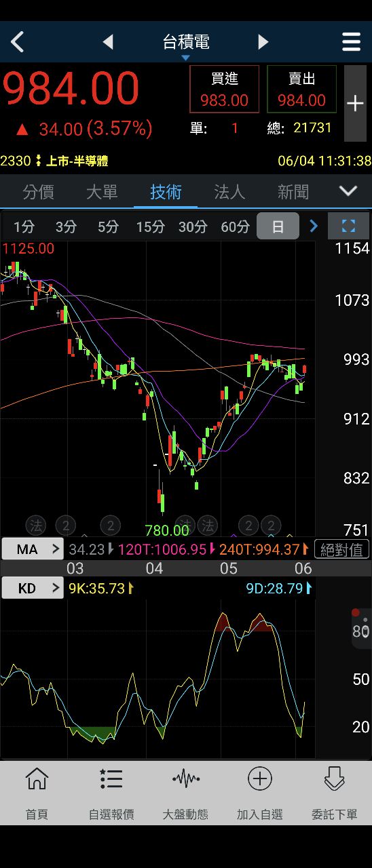The image size is (372, 868).
Task: Switch to the 法人 tab
Action: click(229, 192)
